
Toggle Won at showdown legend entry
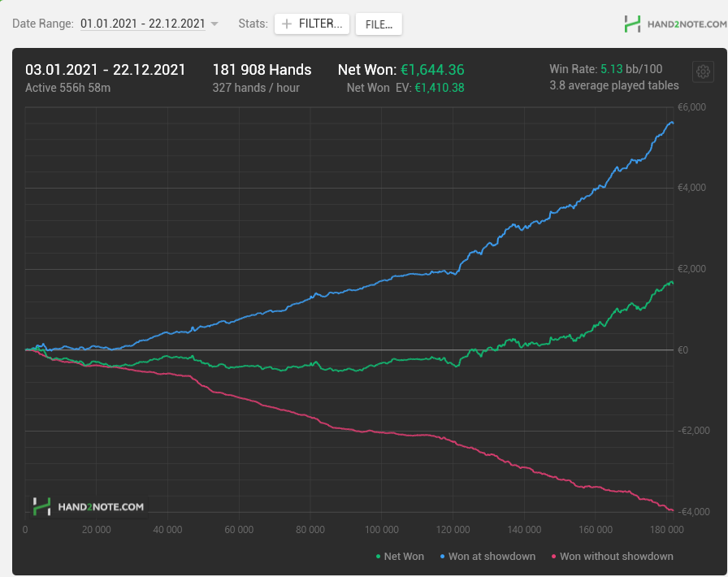[487, 556]
